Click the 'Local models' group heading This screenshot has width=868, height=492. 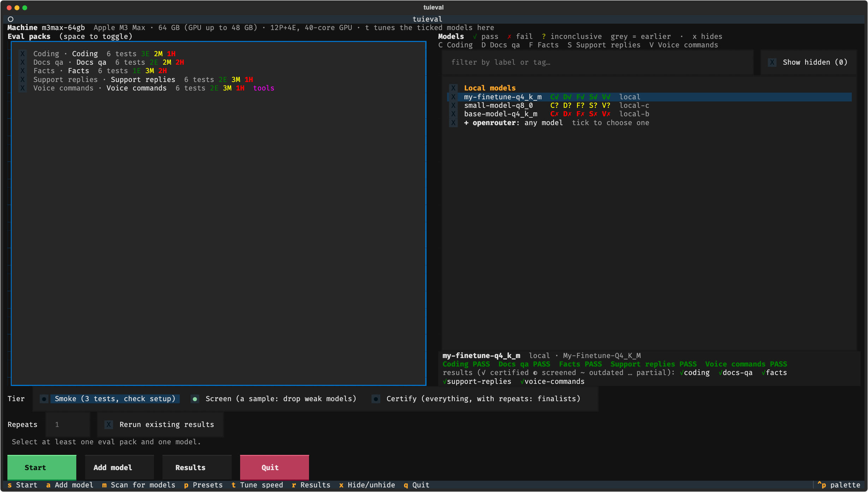pos(490,88)
